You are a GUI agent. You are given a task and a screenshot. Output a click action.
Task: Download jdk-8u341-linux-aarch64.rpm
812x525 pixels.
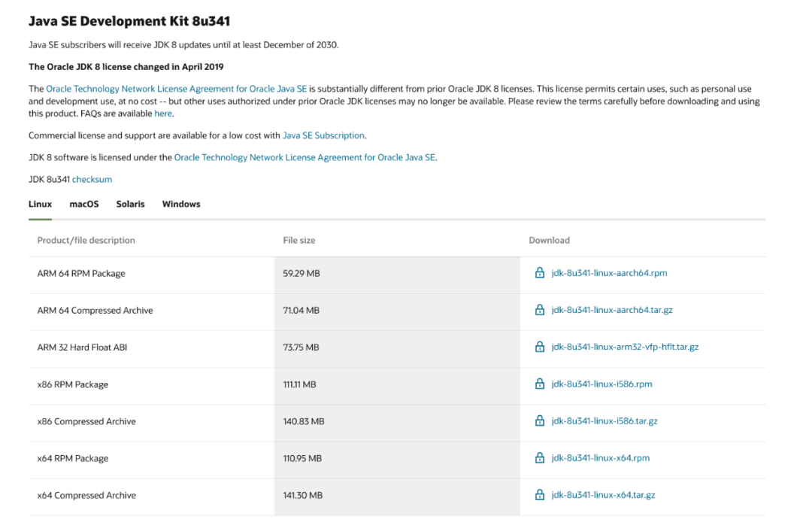(x=609, y=273)
